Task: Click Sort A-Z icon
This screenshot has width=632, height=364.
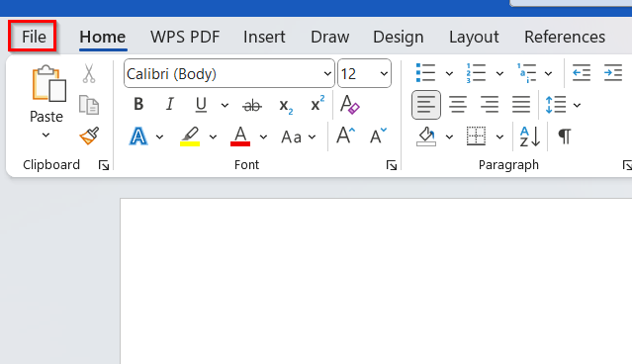Action: (529, 136)
